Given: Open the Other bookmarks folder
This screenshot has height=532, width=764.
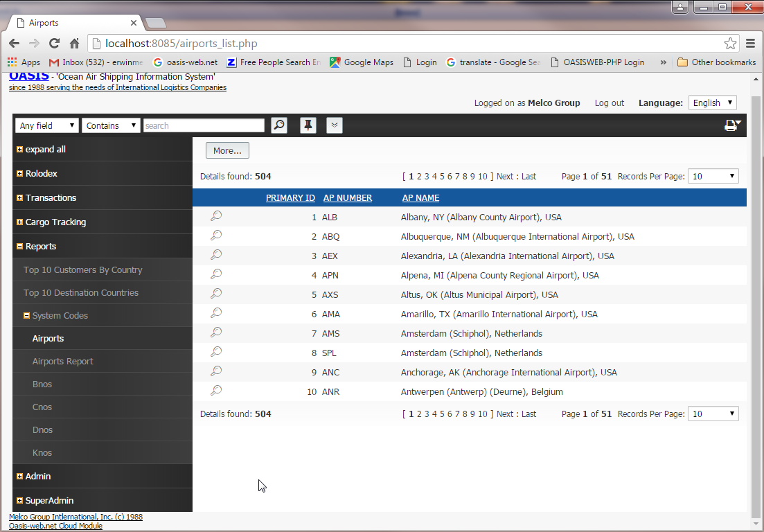Looking at the screenshot, I should click(717, 62).
